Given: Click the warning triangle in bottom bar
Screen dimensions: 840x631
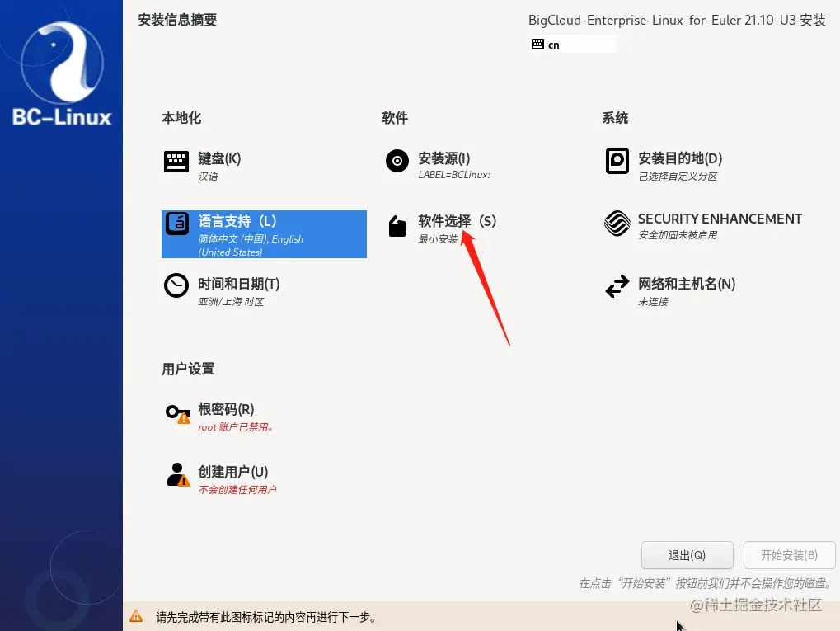Looking at the screenshot, I should (136, 615).
